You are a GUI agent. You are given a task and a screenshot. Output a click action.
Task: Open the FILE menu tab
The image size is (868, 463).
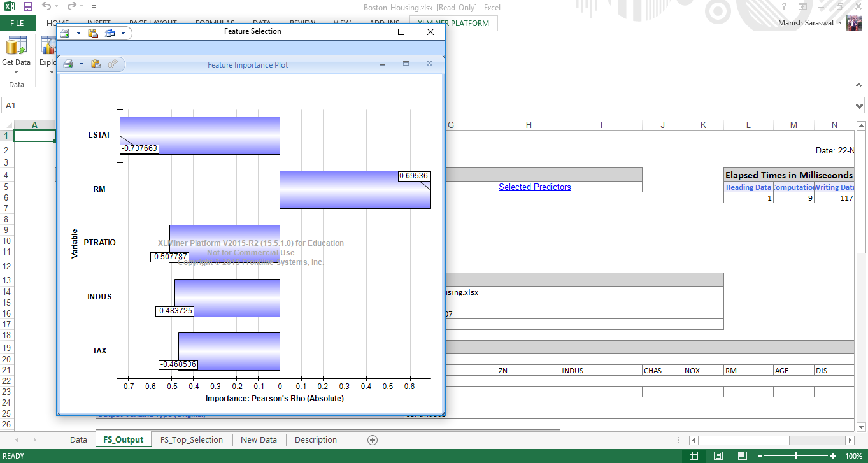pos(17,24)
